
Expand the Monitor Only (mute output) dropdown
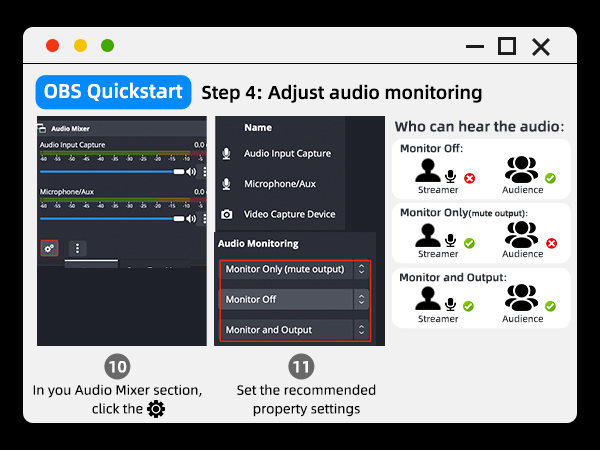pos(361,270)
